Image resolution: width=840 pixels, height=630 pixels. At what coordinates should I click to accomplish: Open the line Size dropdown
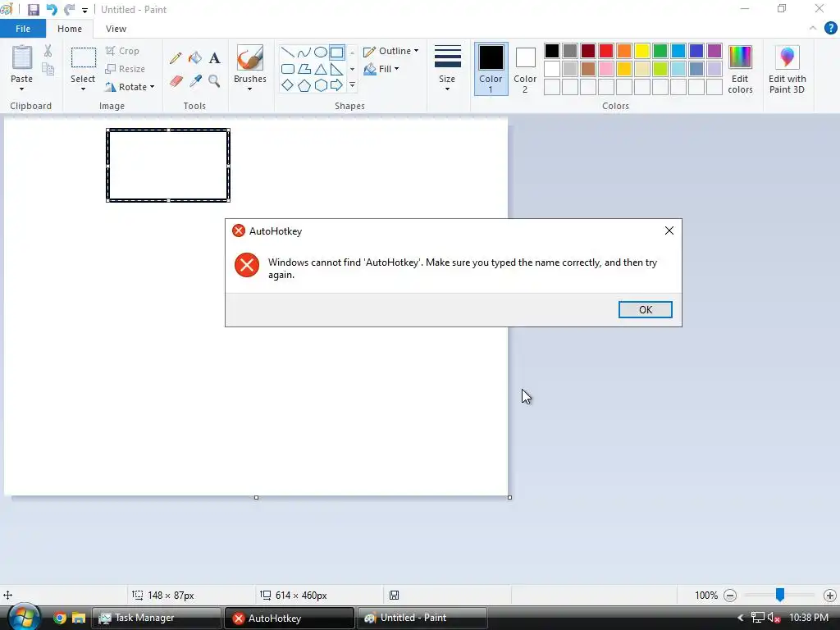tap(447, 70)
